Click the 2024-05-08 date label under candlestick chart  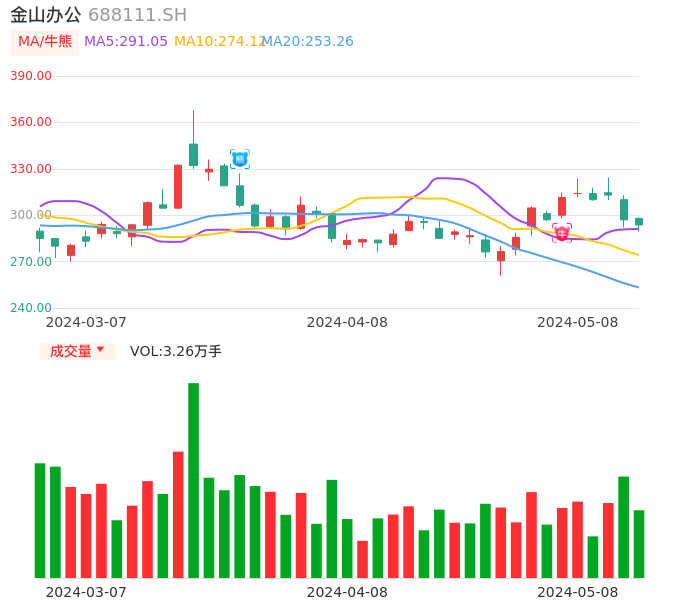578,322
